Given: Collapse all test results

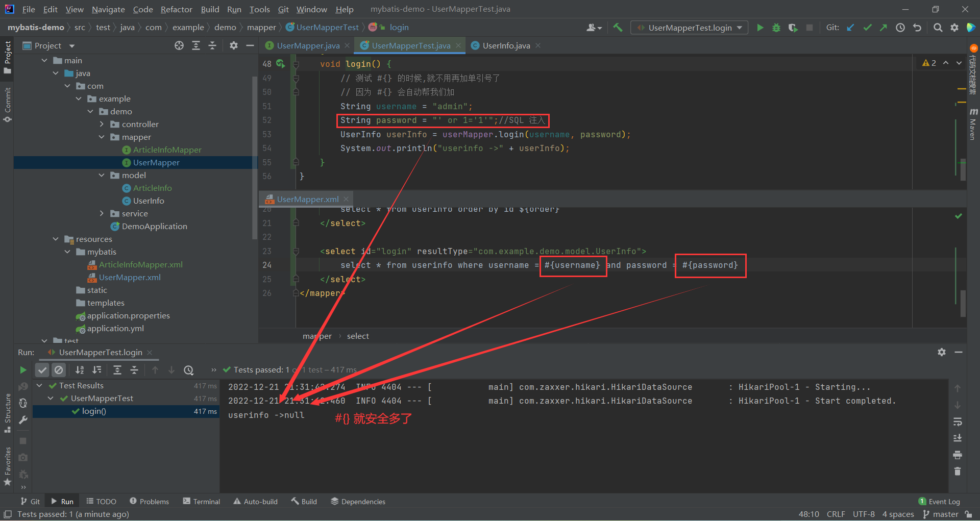Looking at the screenshot, I should tap(134, 370).
